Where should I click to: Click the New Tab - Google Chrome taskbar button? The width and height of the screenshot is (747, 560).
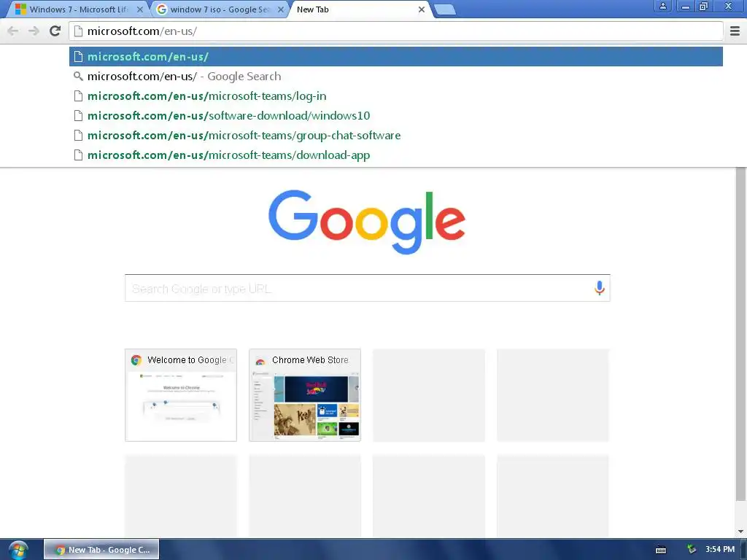point(101,550)
